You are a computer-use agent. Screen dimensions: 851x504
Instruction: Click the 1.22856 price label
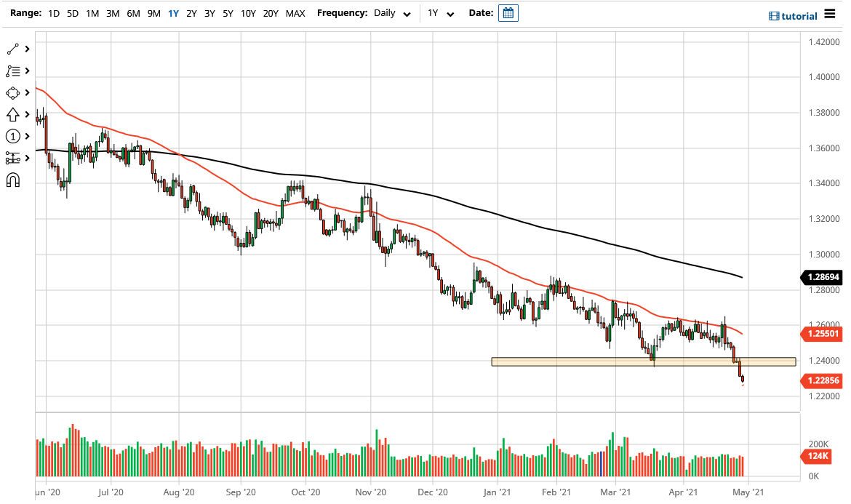821,380
